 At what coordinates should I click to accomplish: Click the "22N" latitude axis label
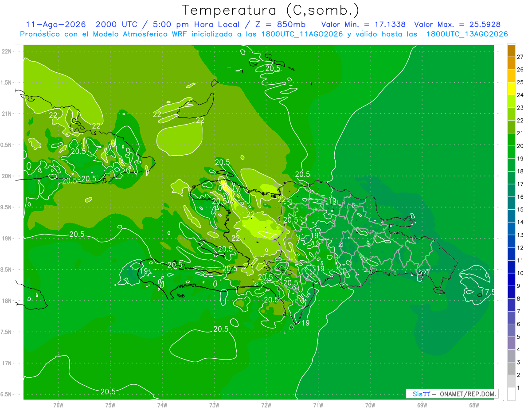(7, 51)
